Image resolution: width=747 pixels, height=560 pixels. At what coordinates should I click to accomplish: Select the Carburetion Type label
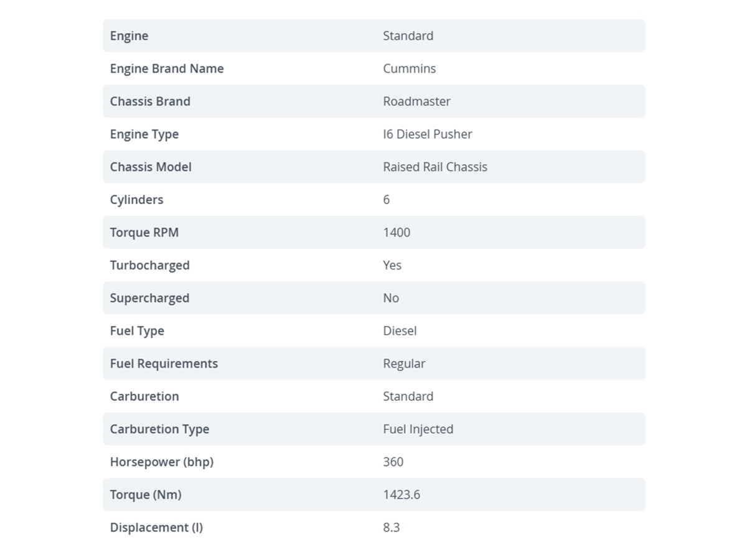(x=159, y=429)
